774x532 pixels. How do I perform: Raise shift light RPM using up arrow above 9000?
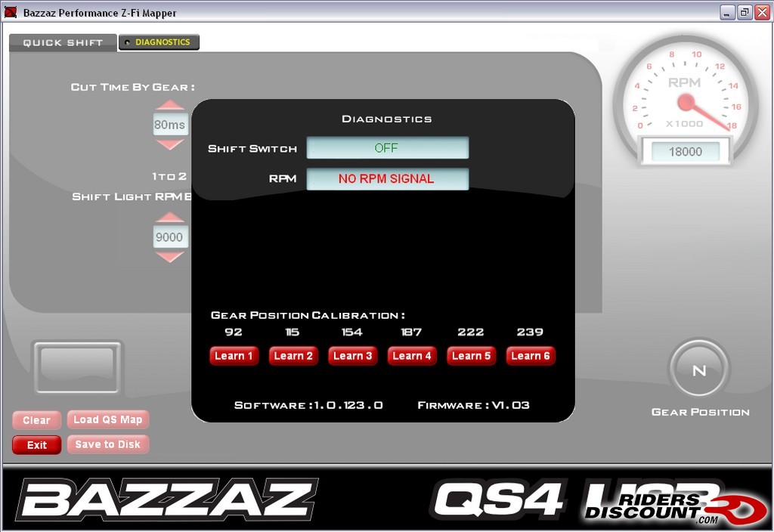point(170,218)
